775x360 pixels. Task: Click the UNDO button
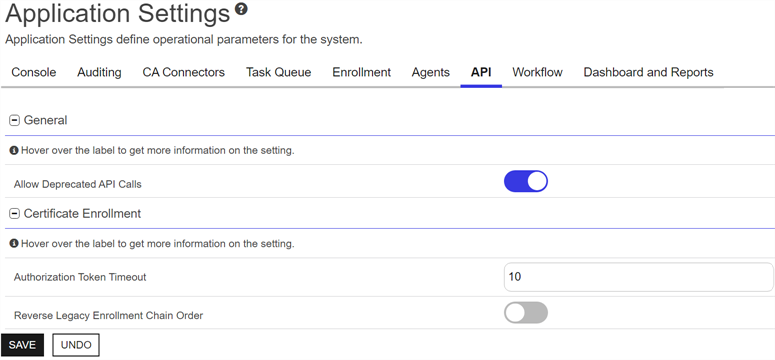click(76, 345)
